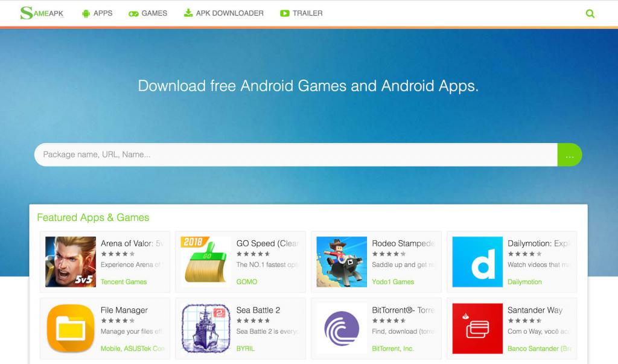
Task: Go to the GAMES menu item
Action: (x=148, y=13)
